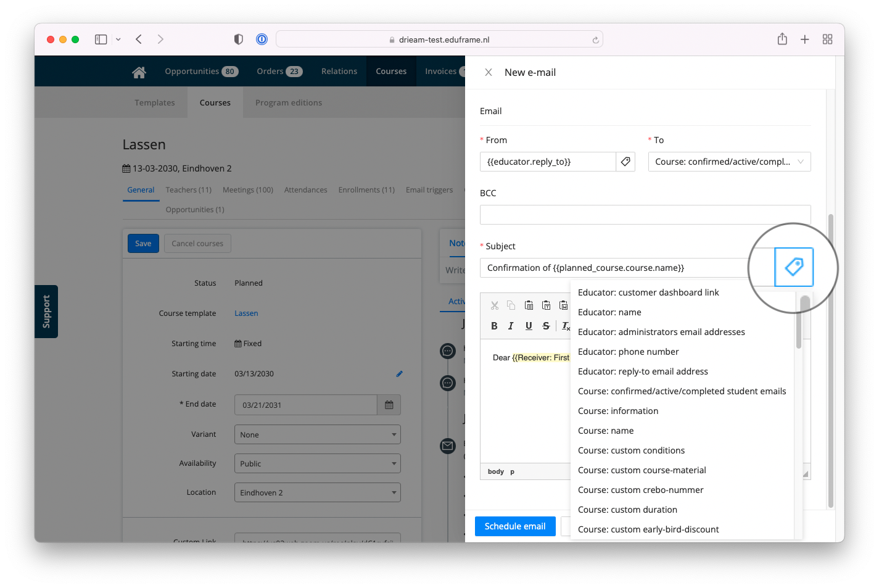This screenshot has width=879, height=588.
Task: Click the Remove Format icon
Action: 566,326
